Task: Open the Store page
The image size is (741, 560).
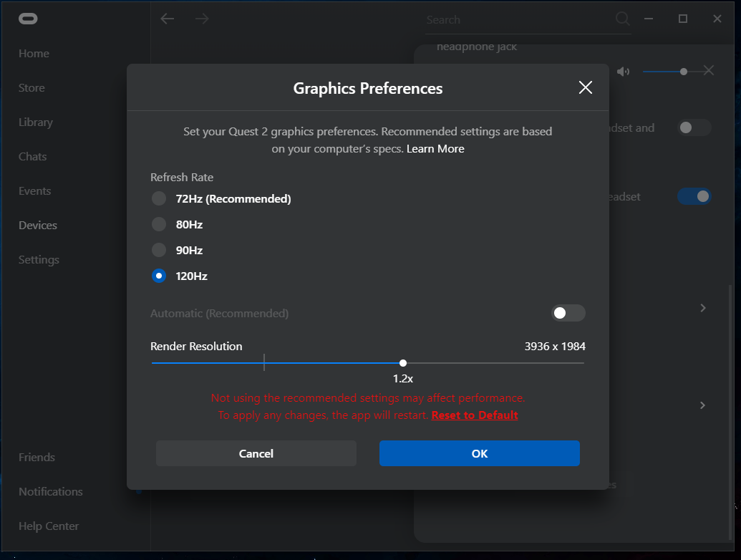Action: point(32,88)
